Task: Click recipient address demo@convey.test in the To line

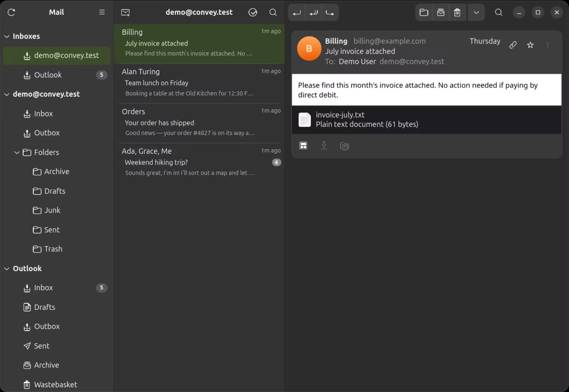Action: point(412,61)
